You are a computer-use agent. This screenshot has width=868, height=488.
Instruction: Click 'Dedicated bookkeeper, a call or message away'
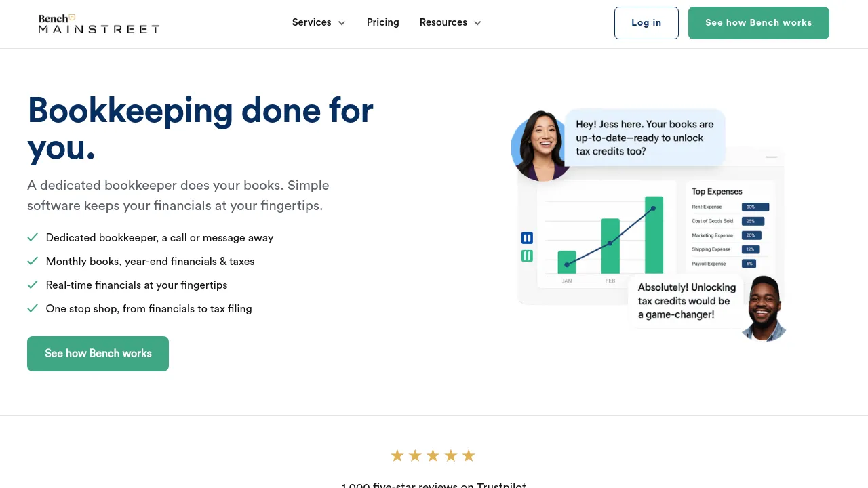click(159, 238)
